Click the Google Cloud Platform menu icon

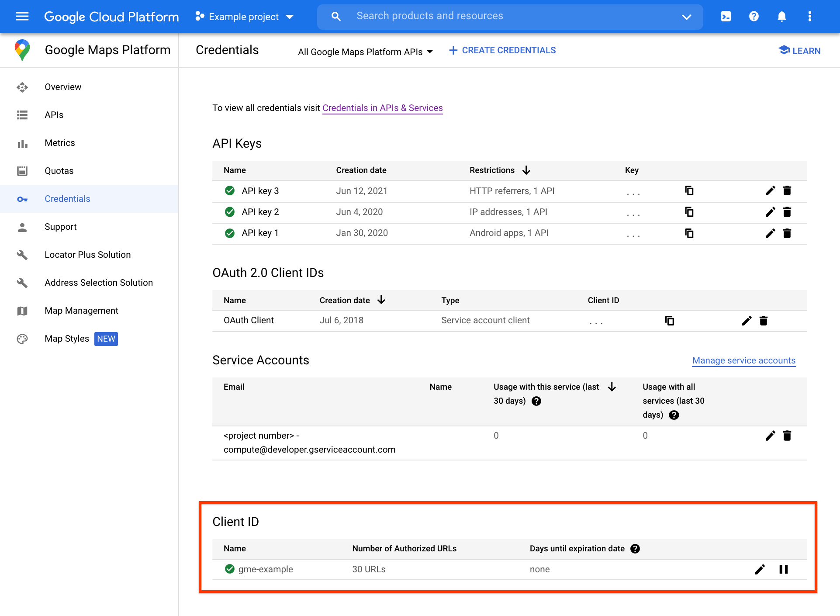[x=22, y=16]
